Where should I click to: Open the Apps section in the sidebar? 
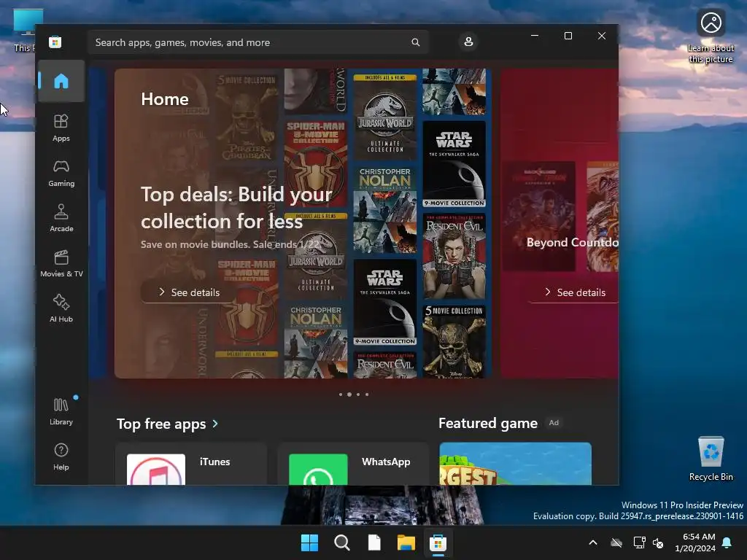[61, 128]
